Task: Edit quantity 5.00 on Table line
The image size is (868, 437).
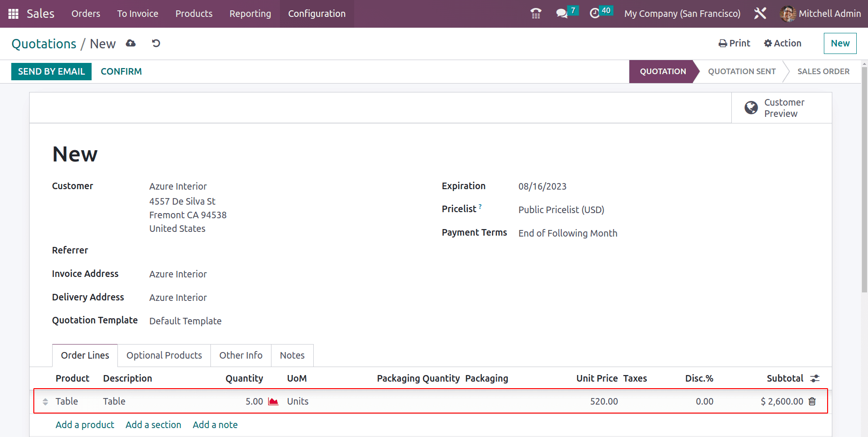Action: pos(254,401)
